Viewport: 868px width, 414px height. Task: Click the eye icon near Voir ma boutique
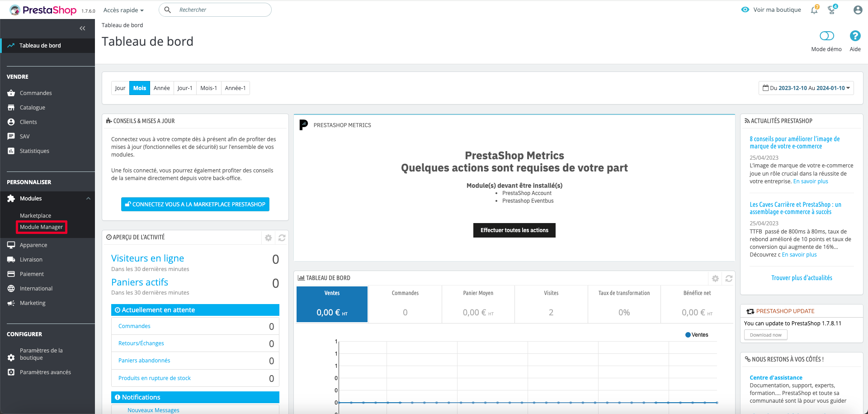(745, 10)
